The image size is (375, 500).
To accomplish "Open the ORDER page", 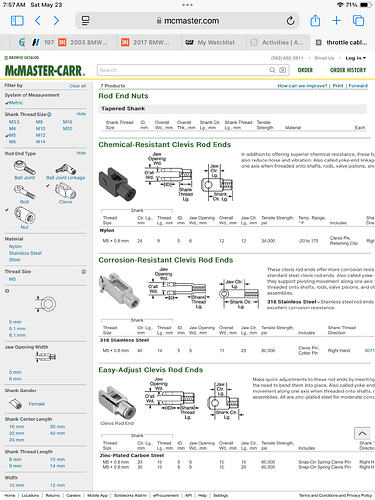I will click(x=305, y=70).
